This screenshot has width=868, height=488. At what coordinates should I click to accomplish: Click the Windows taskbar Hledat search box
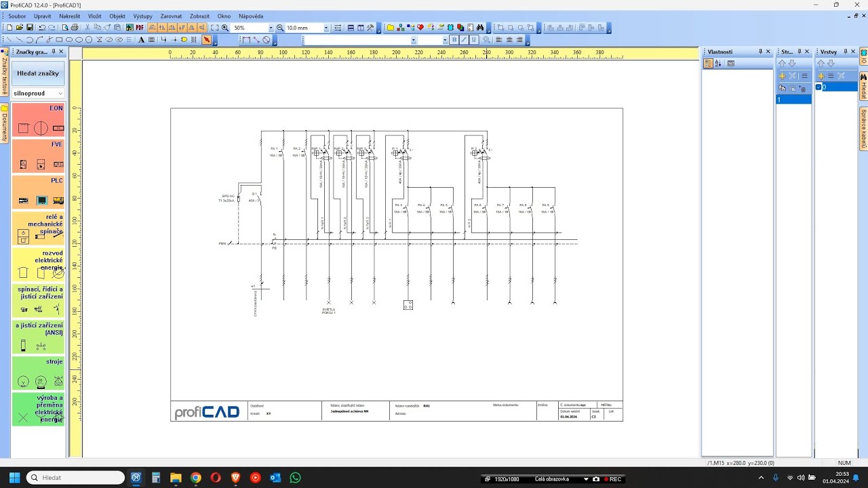click(75, 478)
